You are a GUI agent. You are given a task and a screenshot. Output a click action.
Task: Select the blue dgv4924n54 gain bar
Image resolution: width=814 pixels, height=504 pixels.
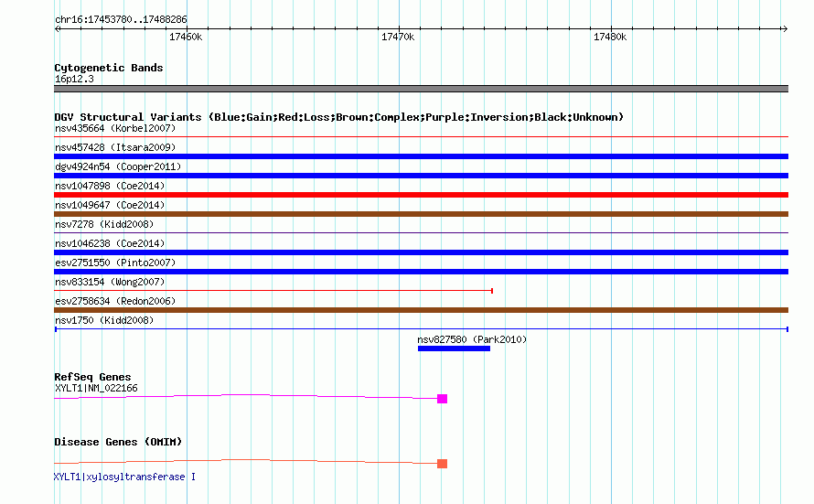(421, 176)
